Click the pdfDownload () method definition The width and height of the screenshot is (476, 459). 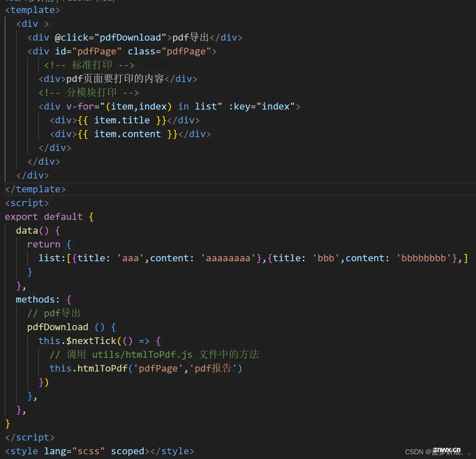click(x=66, y=327)
